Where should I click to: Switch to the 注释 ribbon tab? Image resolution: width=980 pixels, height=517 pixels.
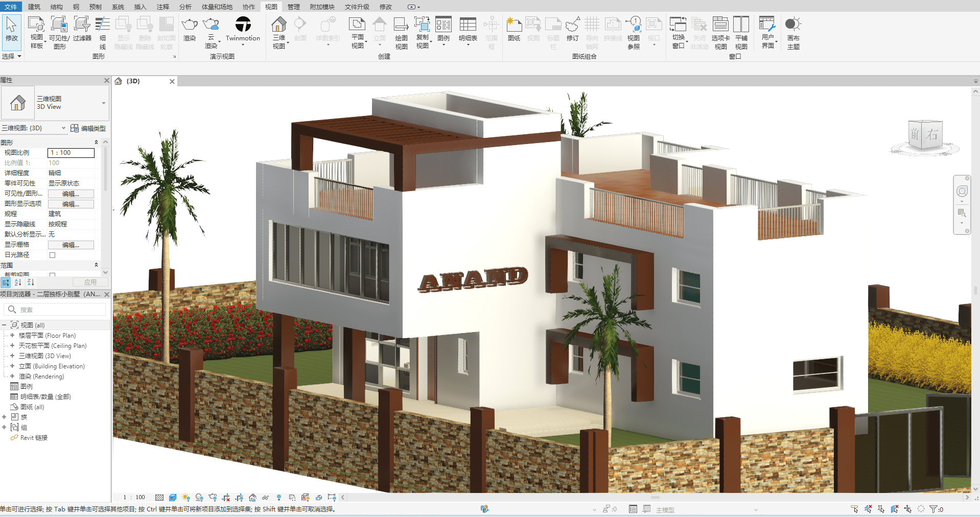pyautogui.click(x=162, y=7)
